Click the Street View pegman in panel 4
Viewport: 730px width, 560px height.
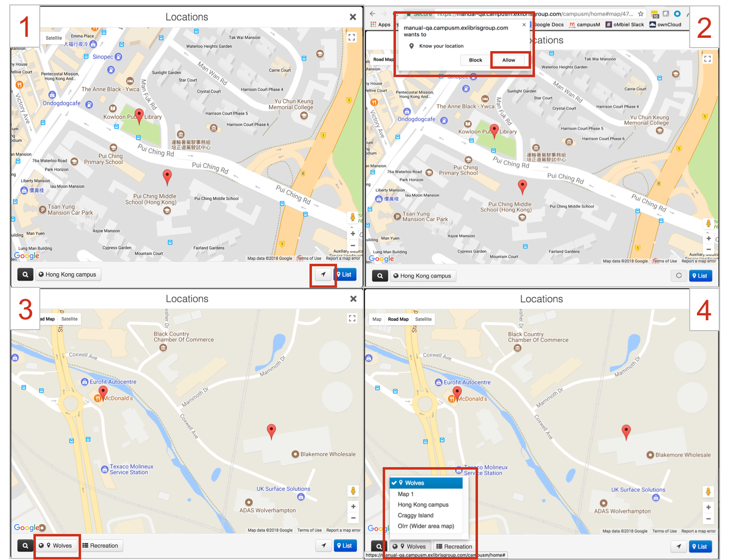[708, 492]
